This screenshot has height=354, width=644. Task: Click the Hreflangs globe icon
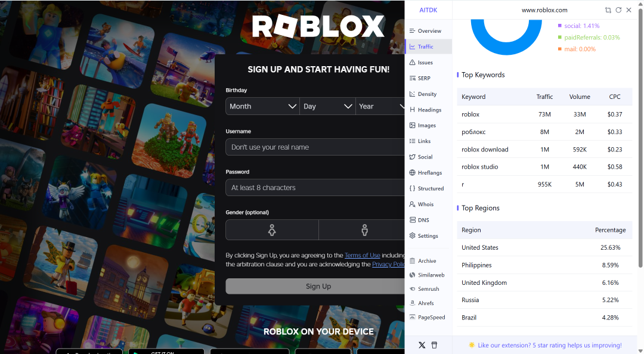413,172
